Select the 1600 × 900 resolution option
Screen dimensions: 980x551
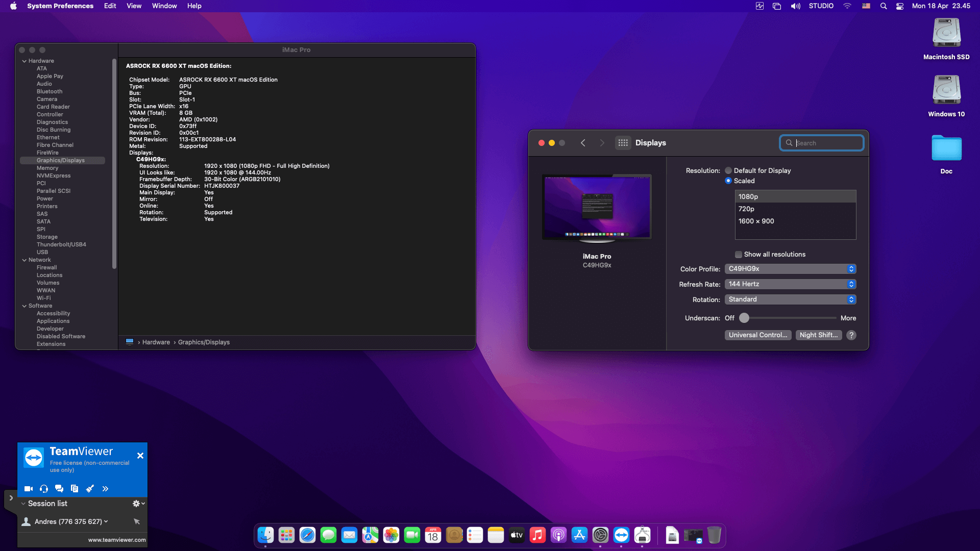[x=795, y=221]
